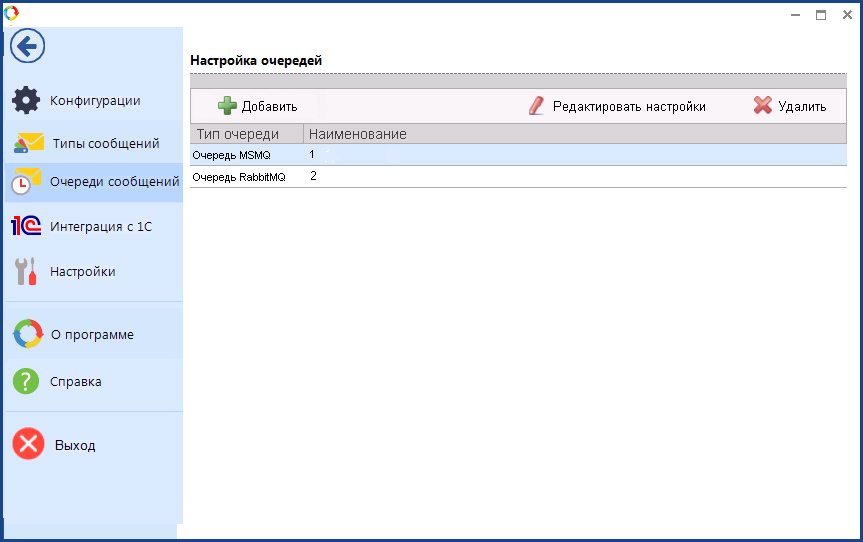Viewport: 863px width, 542px height.
Task: Click the colorful ring О программе icon
Action: point(28,334)
